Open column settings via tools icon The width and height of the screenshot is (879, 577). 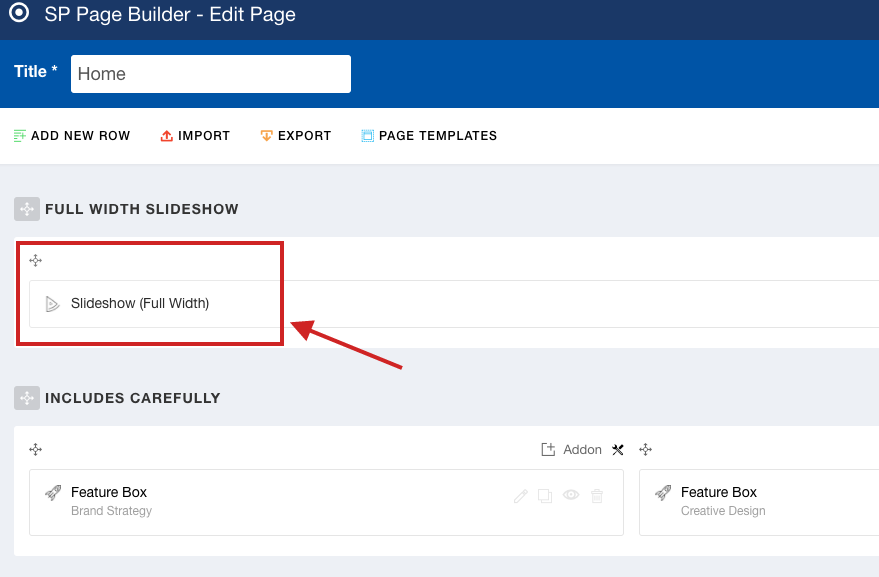pyautogui.click(x=618, y=450)
